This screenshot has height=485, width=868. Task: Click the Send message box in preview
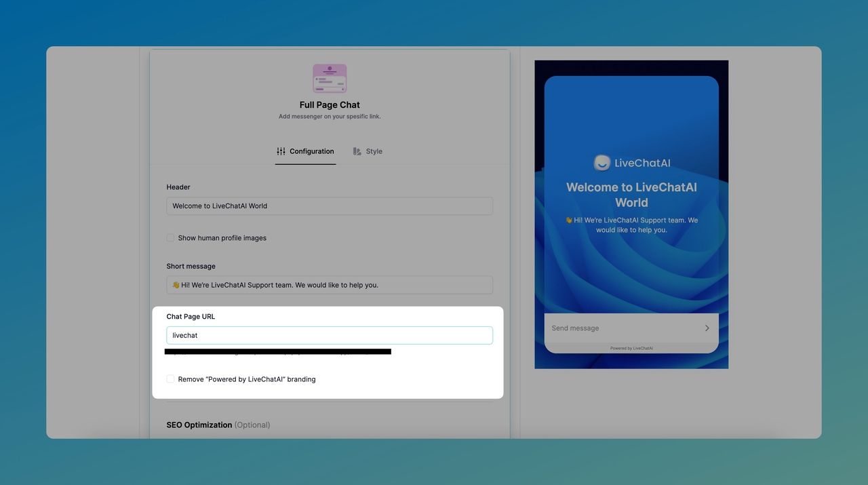(x=631, y=328)
